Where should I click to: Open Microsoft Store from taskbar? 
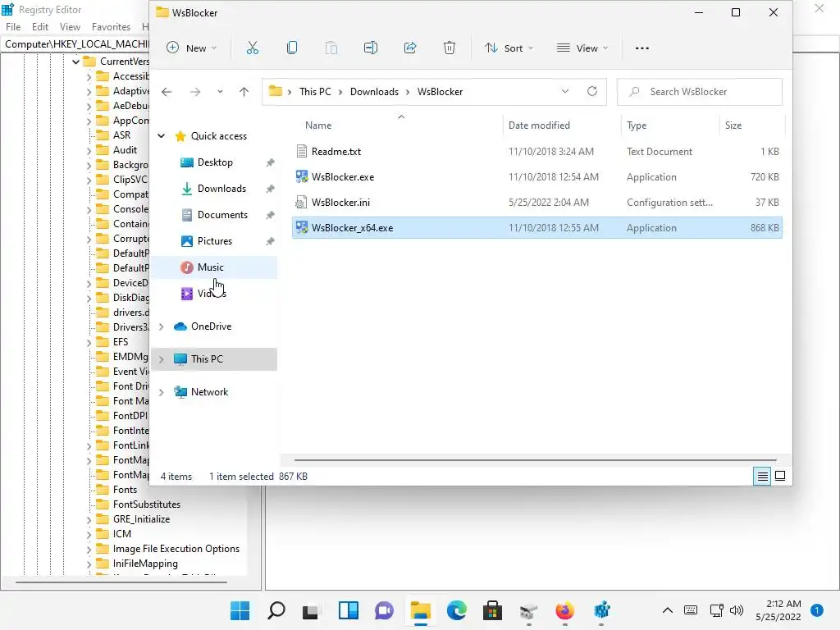click(x=492, y=610)
